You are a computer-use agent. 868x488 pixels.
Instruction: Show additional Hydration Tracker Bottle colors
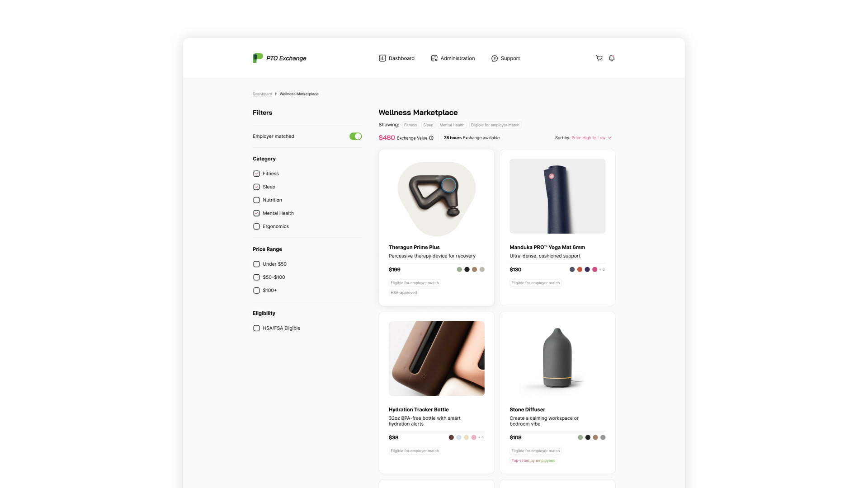click(481, 437)
